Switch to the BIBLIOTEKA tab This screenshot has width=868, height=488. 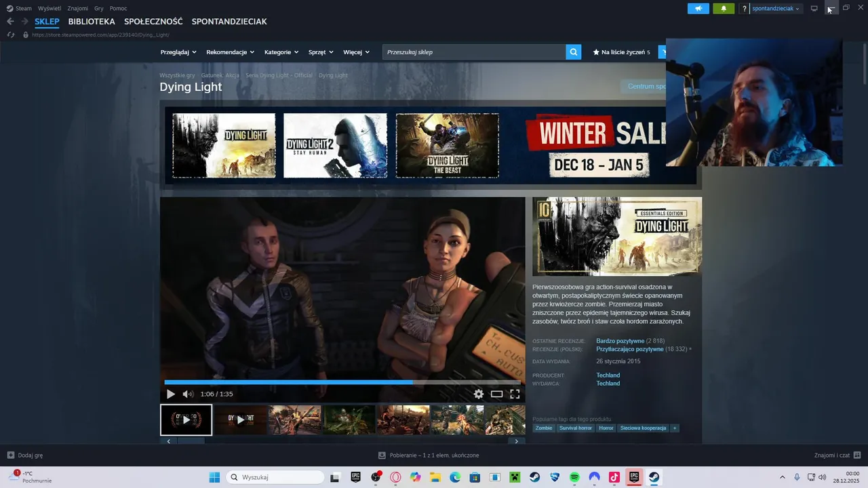point(92,22)
